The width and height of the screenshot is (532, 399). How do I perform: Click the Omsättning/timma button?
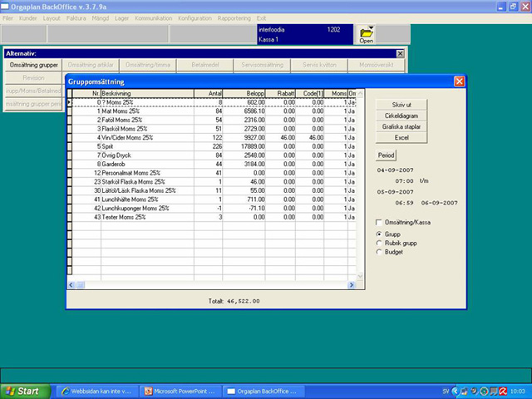coord(148,65)
